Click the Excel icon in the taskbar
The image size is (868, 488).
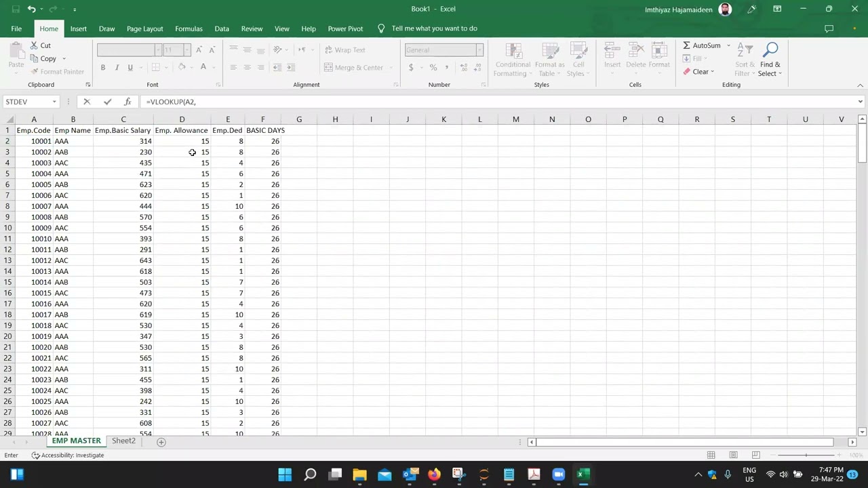click(x=582, y=474)
